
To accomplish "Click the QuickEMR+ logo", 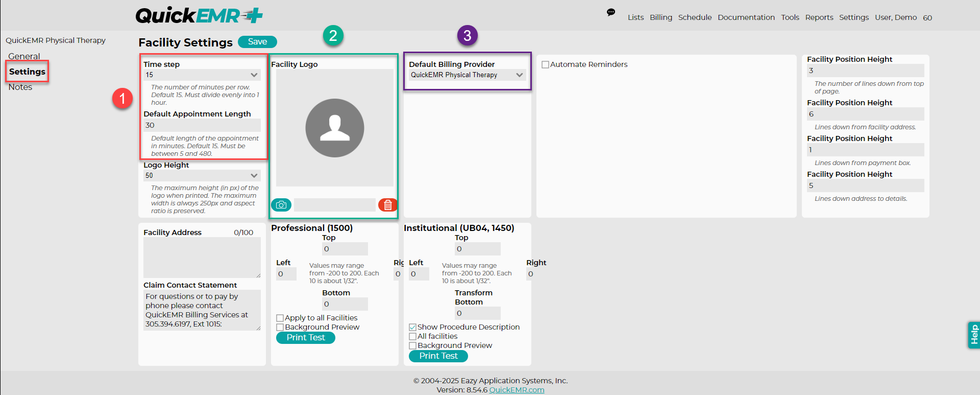I will [x=199, y=16].
